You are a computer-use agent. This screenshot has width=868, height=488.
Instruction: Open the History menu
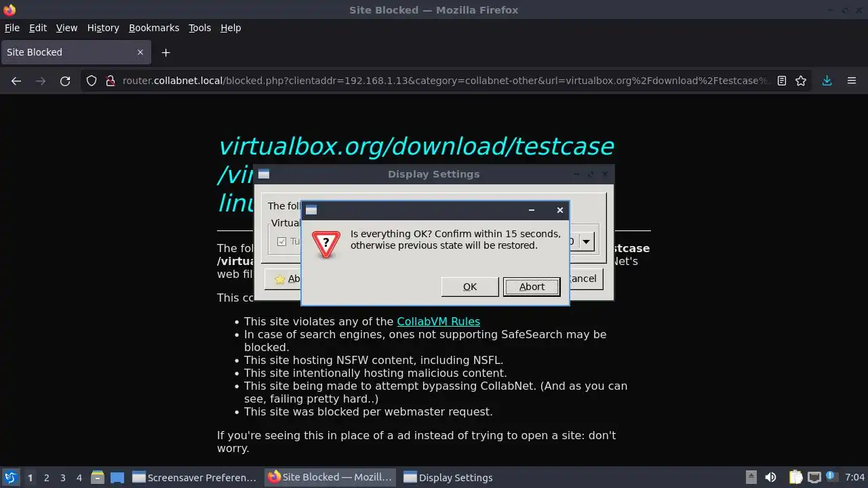(x=103, y=28)
